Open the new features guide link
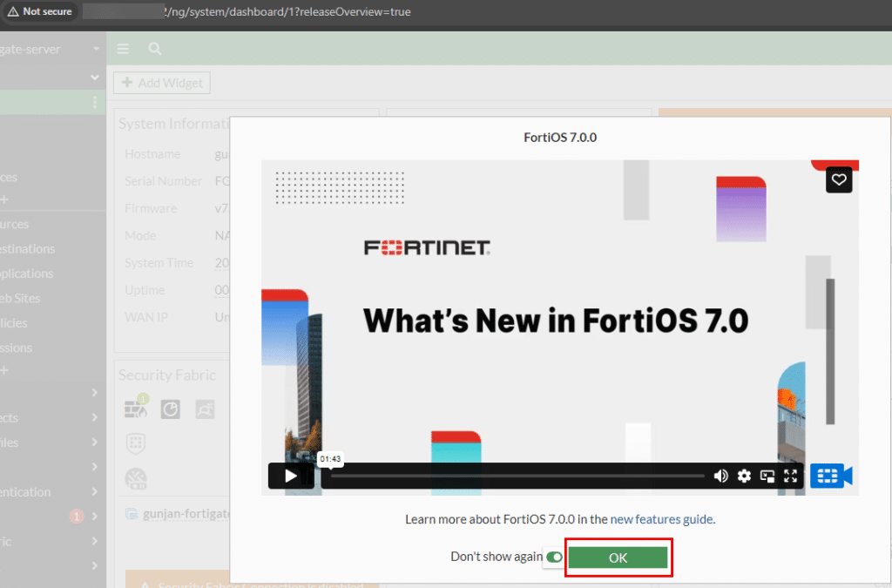The width and height of the screenshot is (892, 588). (661, 519)
